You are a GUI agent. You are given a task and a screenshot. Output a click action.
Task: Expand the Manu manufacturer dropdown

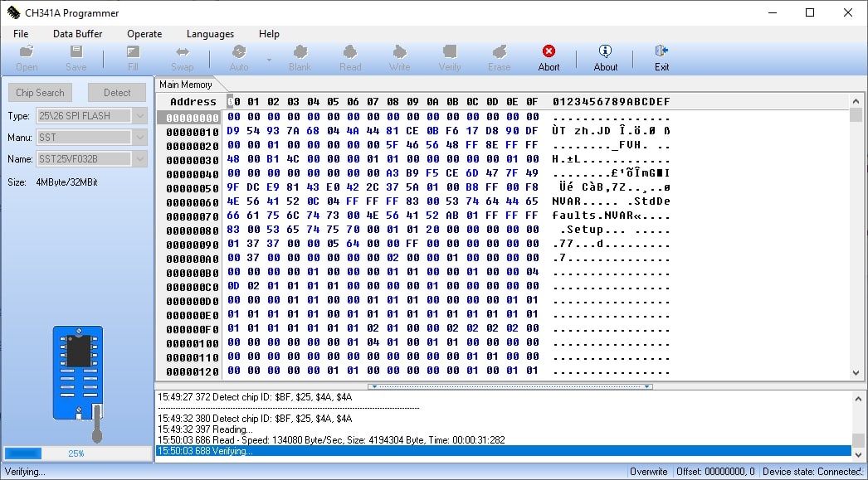139,138
